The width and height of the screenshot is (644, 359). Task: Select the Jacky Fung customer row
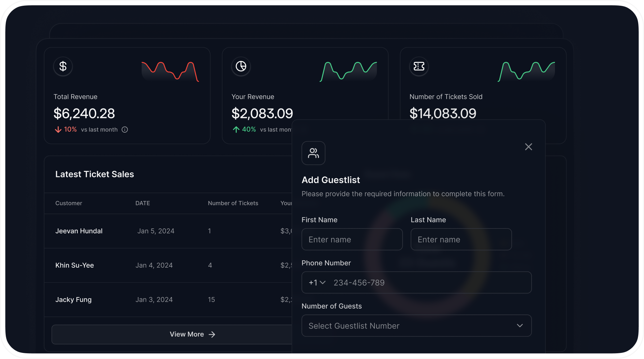click(168, 300)
